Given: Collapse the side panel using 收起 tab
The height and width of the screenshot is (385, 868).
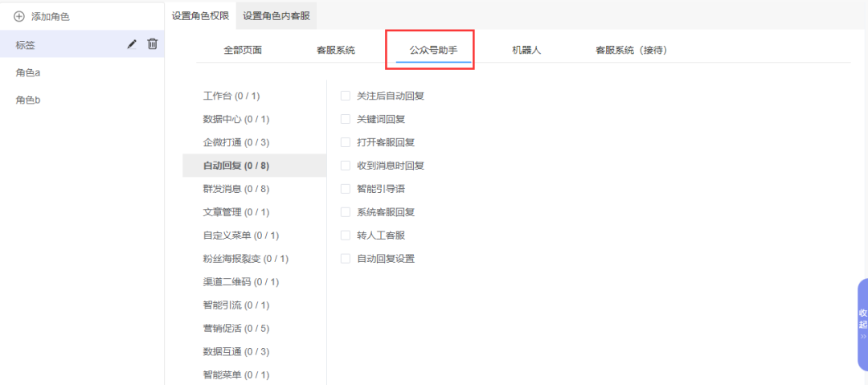Looking at the screenshot, I should tap(863, 325).
